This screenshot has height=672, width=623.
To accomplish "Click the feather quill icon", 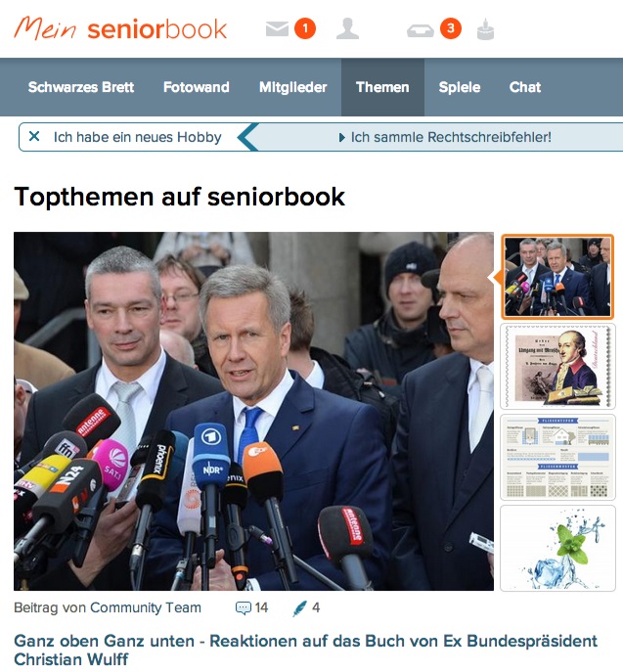I will point(299,608).
